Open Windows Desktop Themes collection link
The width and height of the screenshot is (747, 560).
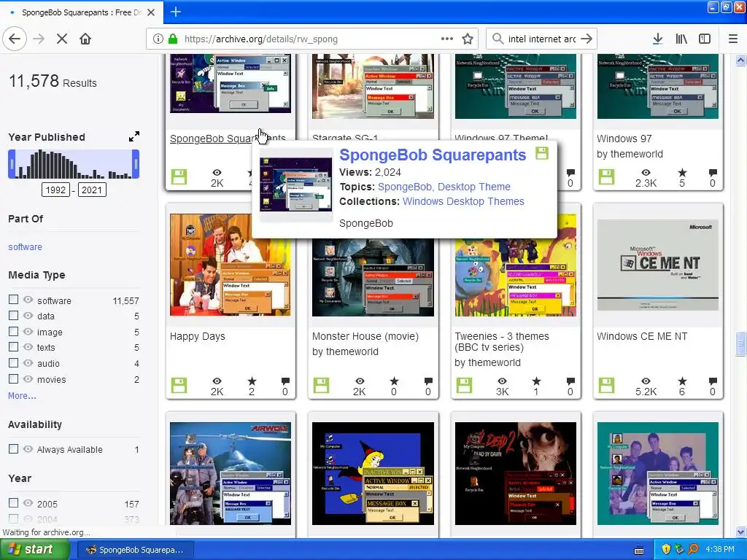point(463,201)
